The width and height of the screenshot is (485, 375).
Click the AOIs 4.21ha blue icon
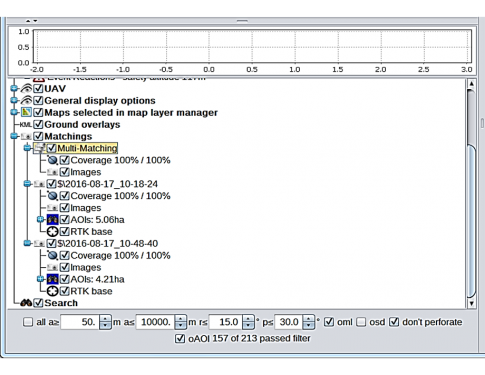(x=52, y=279)
